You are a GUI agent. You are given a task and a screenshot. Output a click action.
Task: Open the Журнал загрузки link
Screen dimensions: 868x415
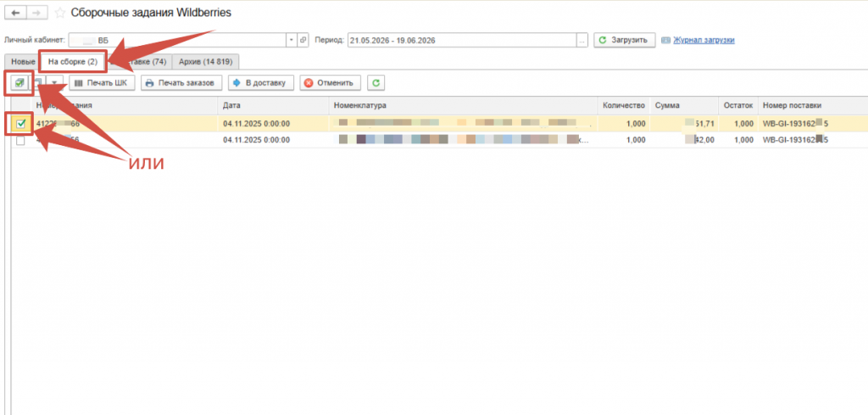pos(703,41)
